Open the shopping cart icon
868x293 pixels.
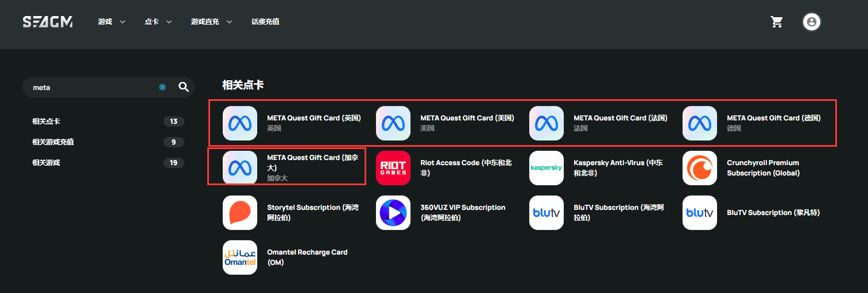click(x=777, y=22)
